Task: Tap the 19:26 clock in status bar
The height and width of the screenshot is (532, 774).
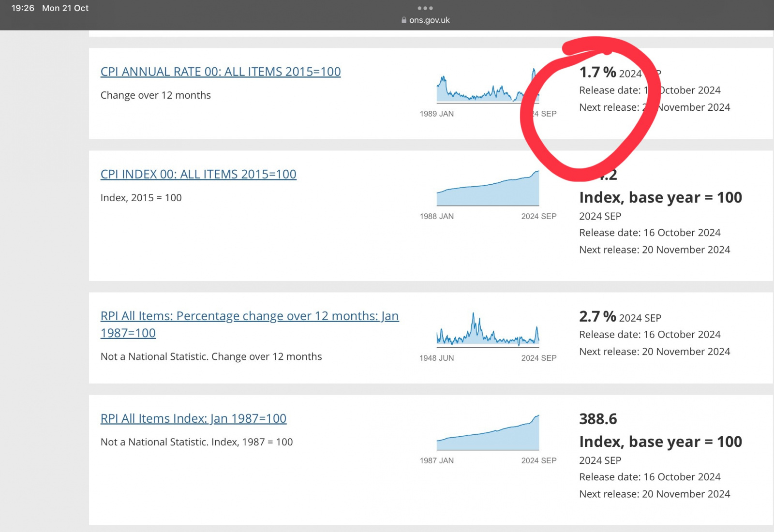Action: coord(23,8)
